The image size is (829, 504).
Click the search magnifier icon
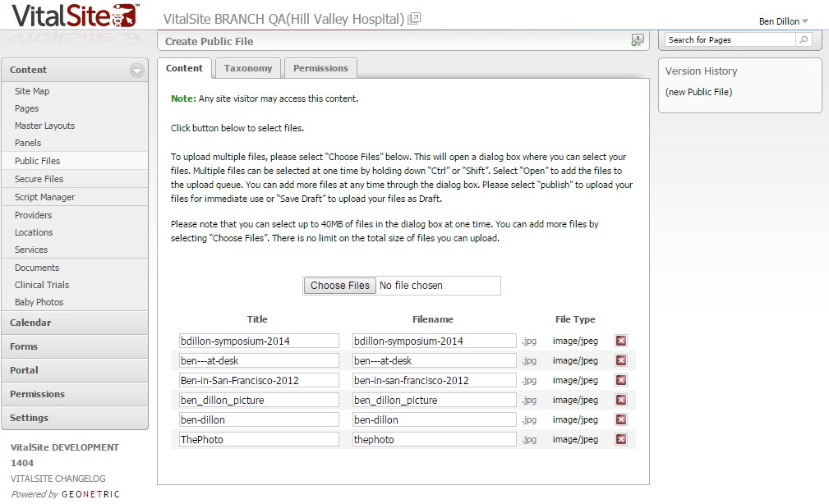click(804, 39)
